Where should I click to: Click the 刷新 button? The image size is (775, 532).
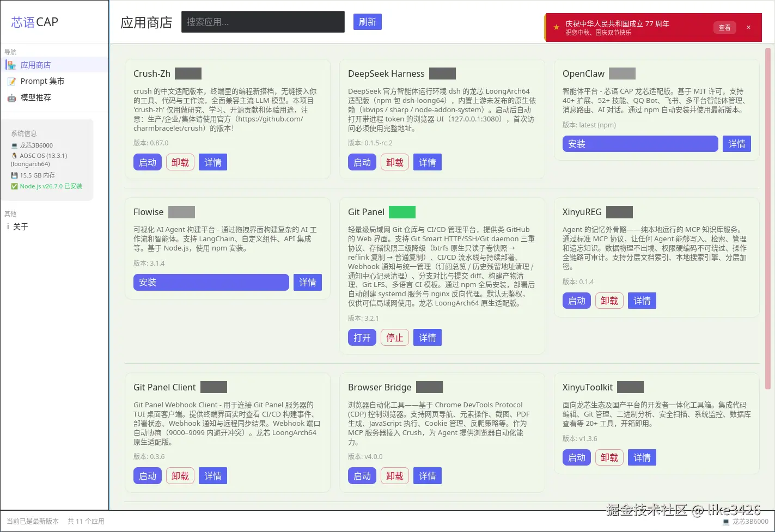point(368,22)
